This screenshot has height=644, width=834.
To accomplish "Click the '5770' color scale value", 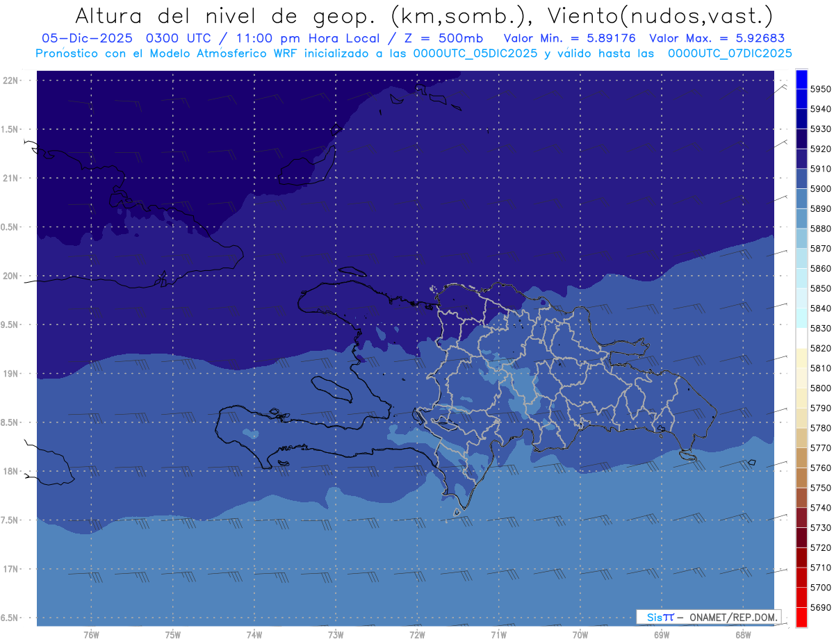I will click(820, 447).
